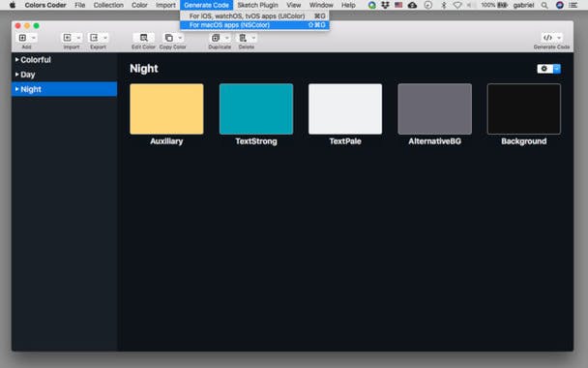
Task: Expand the Colorful collection triangle
Action: point(16,60)
